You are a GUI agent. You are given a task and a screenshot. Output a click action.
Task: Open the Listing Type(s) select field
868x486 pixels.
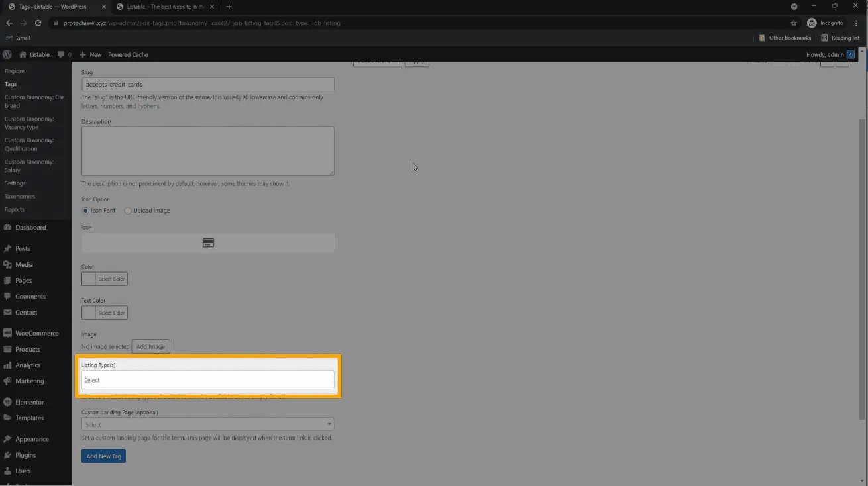(x=207, y=380)
